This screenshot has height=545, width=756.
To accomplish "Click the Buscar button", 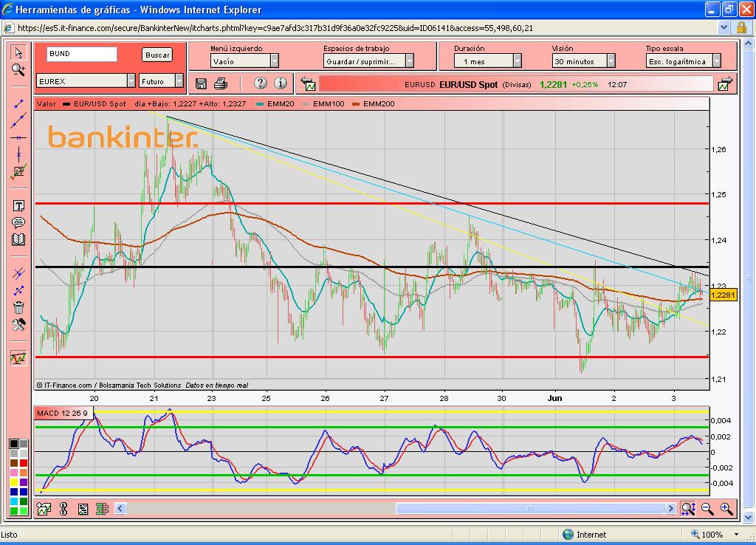I will tap(157, 55).
